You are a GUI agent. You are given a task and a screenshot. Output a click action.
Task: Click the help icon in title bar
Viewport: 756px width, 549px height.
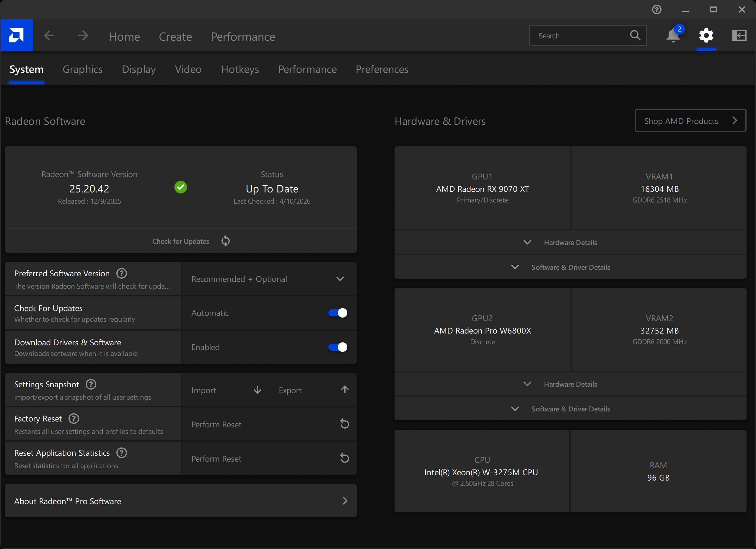point(657,9)
